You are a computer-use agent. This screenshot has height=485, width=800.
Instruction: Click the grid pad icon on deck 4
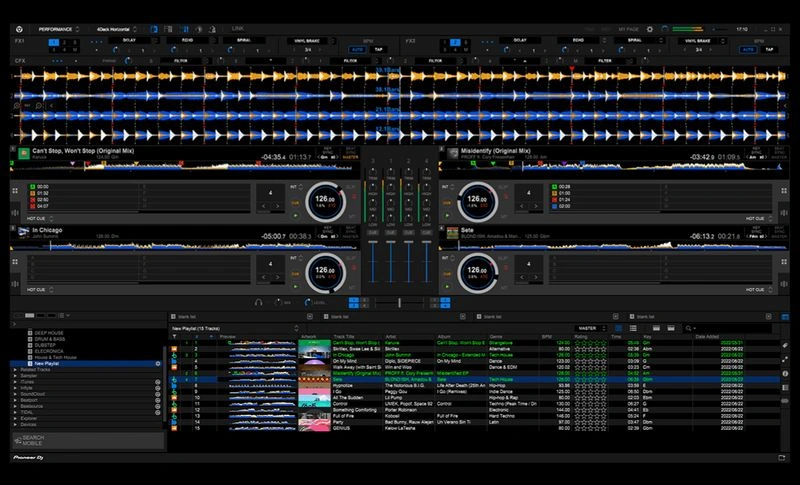[784, 262]
